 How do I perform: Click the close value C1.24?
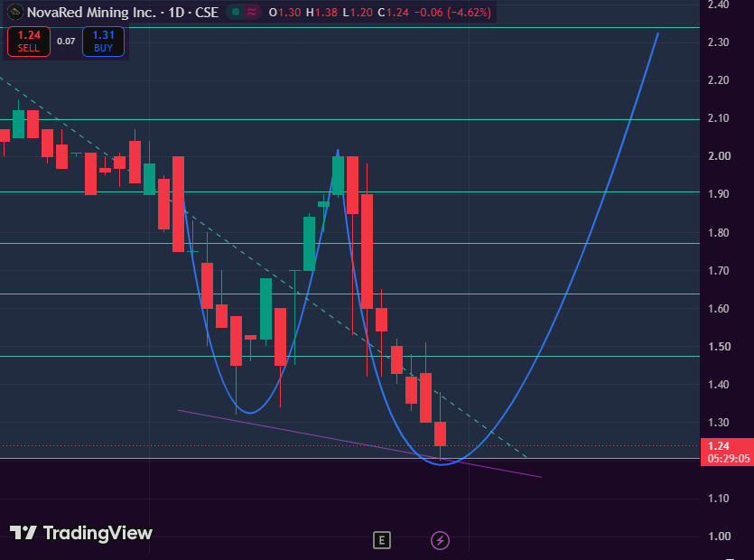click(393, 13)
